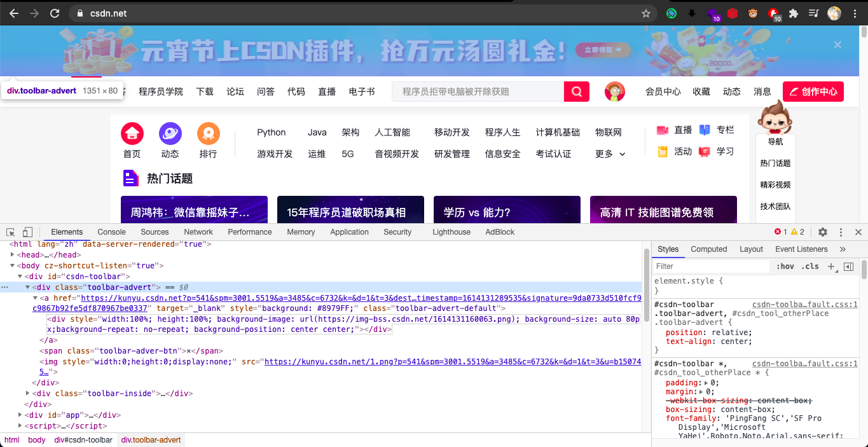Expand div id app node
The image size is (868, 447).
point(20,415)
